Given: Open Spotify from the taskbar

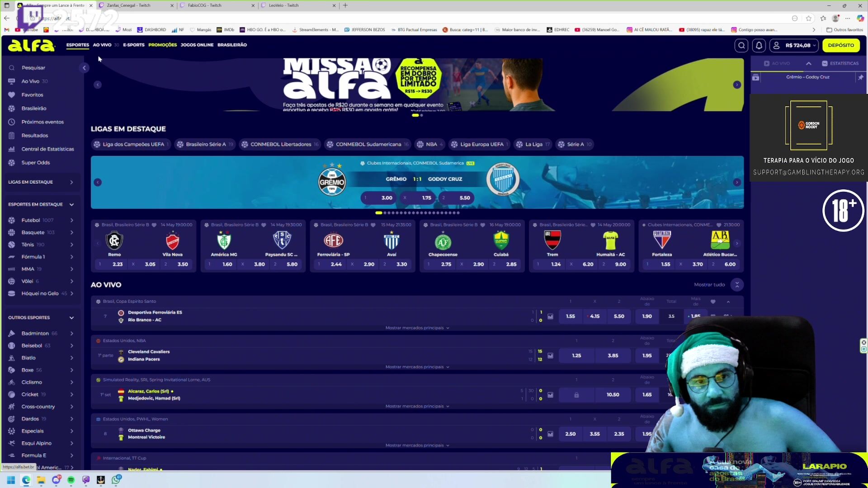Looking at the screenshot, I should point(71,480).
